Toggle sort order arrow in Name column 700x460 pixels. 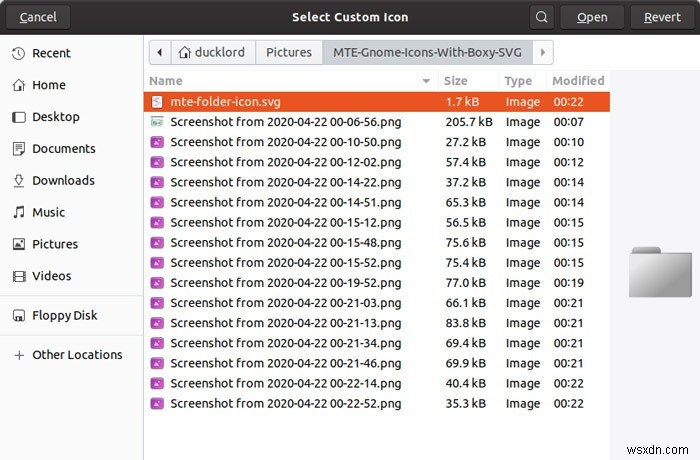[x=426, y=81]
